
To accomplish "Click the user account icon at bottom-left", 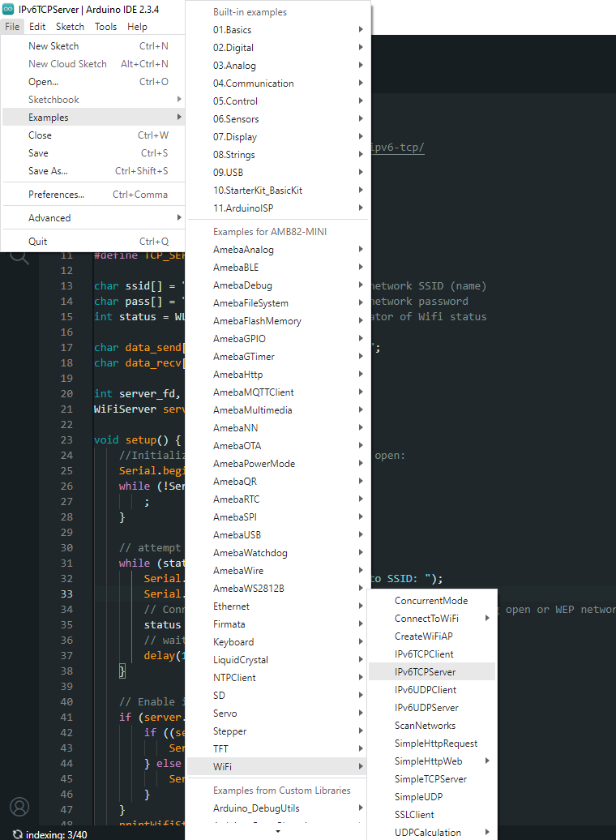I will point(19,807).
